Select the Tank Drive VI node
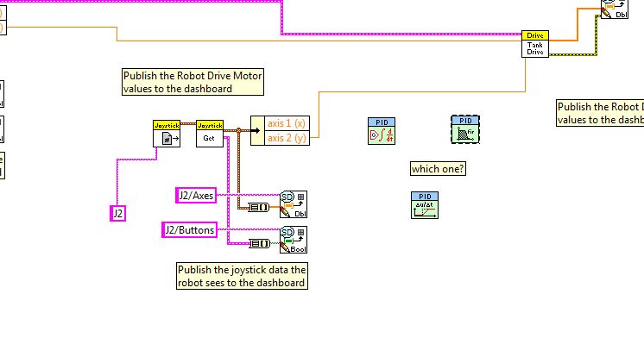Viewport: 644px width, 338px height. click(535, 44)
